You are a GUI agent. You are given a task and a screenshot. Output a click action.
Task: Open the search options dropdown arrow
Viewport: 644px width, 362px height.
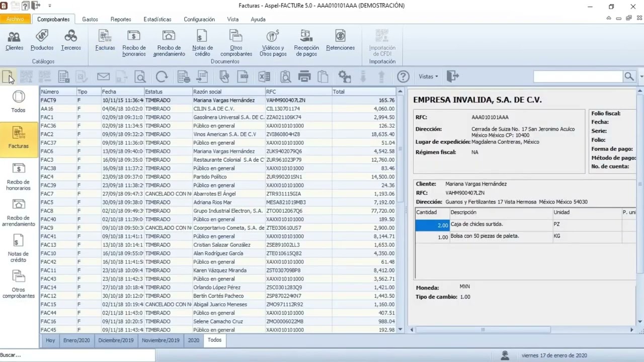pos(641,76)
